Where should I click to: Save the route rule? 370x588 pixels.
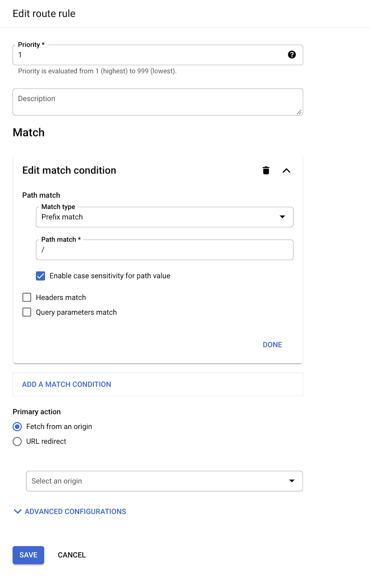28,555
